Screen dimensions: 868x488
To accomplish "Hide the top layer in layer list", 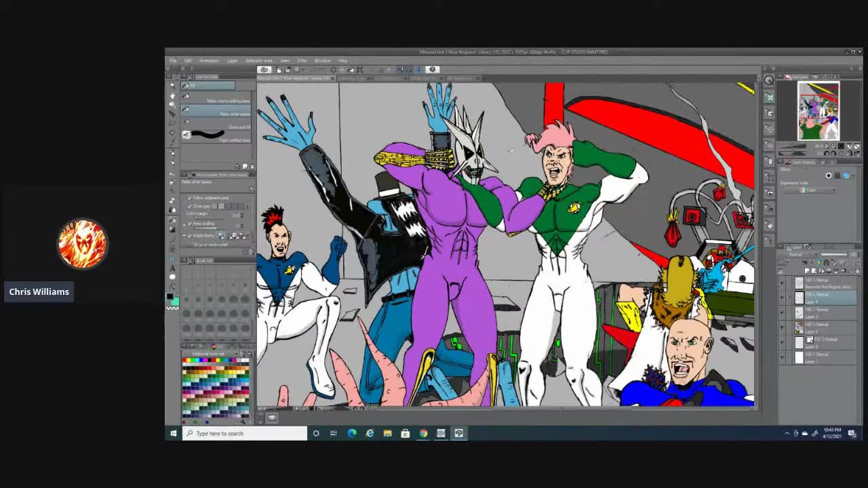I will (781, 283).
